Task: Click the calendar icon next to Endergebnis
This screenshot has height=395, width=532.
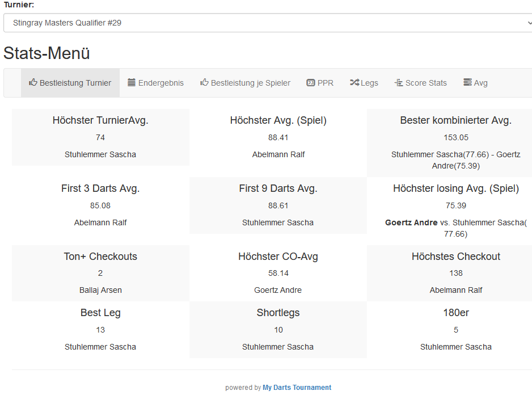Action: 132,82
